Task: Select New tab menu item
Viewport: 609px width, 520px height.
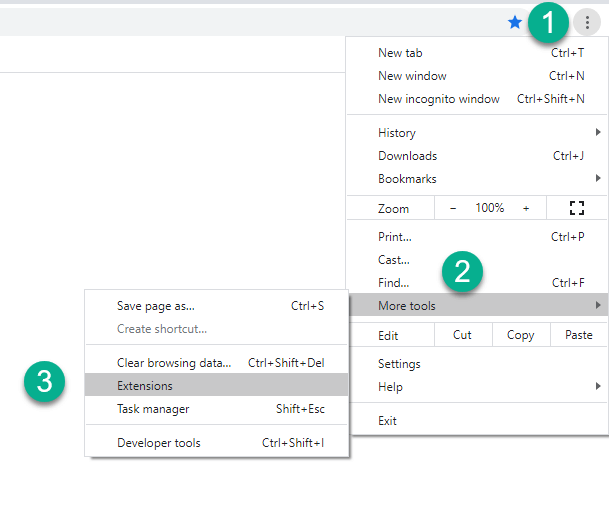Action: coord(478,53)
